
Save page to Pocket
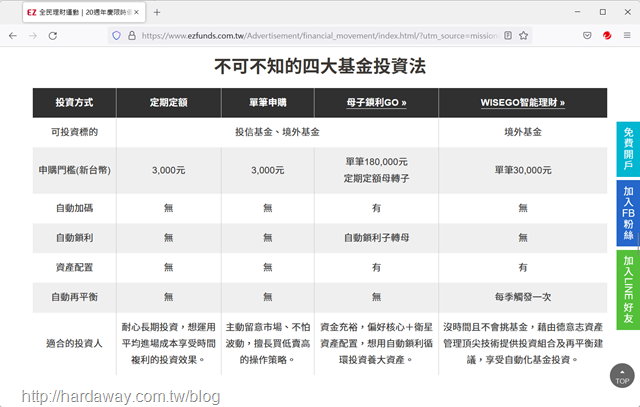pyautogui.click(x=587, y=36)
